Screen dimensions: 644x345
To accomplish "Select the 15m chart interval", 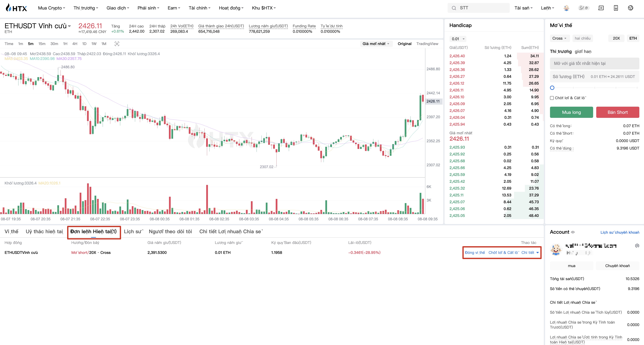I will [x=42, y=44].
